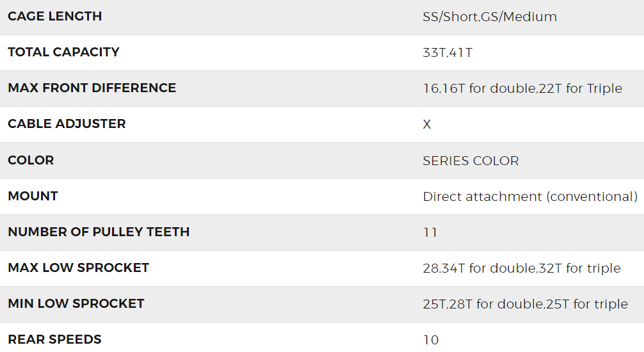Click the REAR SPEEDS label
Viewport: 644px width, 352px height.
(54, 339)
